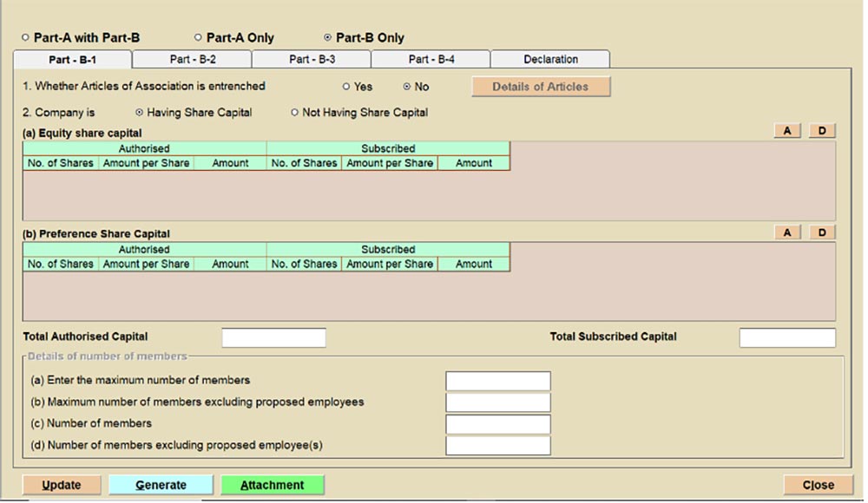Screen dimensions: 868x503
Task: Click the Details of Articles button
Action: click(540, 87)
